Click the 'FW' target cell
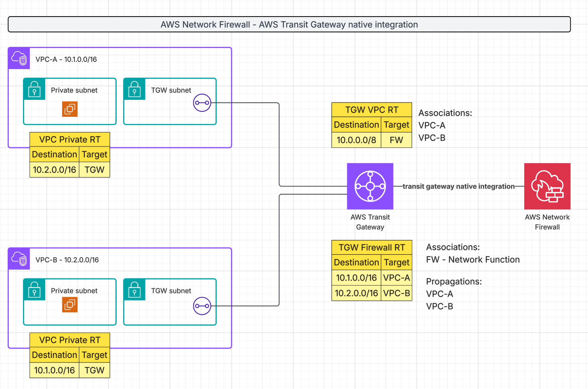This screenshot has height=389, width=588. click(x=396, y=140)
